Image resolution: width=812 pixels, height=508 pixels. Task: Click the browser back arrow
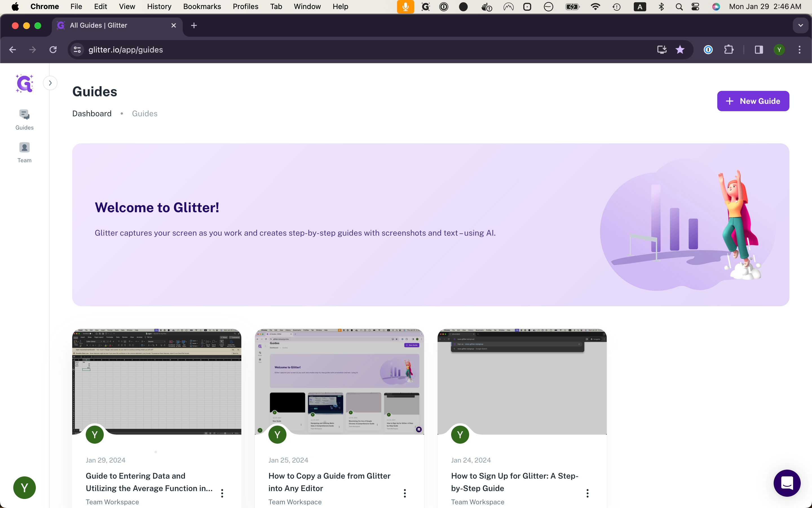[x=13, y=50]
